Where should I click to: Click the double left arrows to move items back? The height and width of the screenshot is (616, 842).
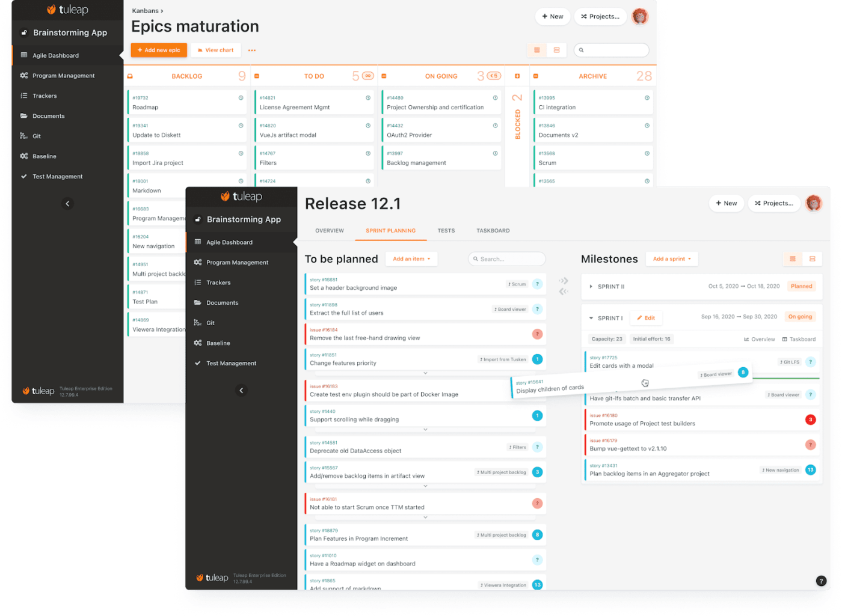click(x=564, y=291)
